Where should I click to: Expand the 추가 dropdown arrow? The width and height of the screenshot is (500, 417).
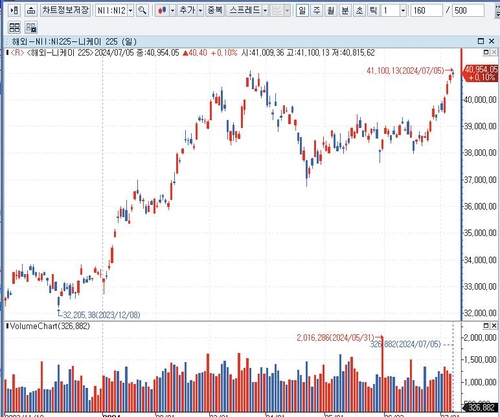pos(200,11)
